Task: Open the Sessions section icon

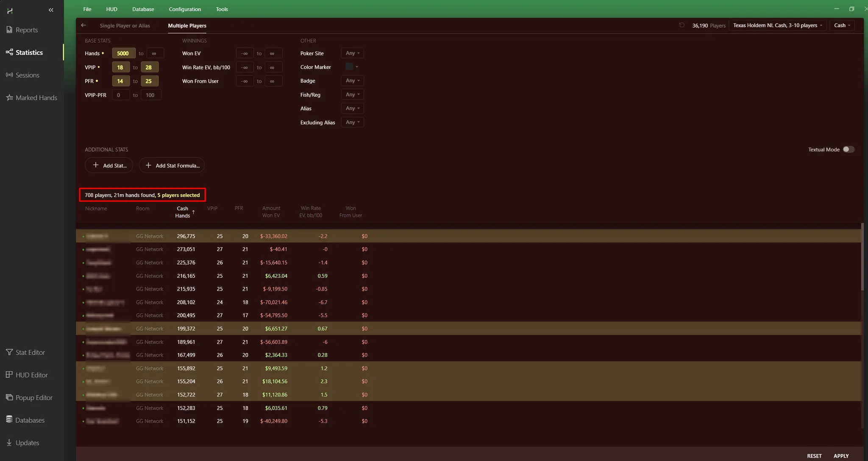Action: (9, 75)
